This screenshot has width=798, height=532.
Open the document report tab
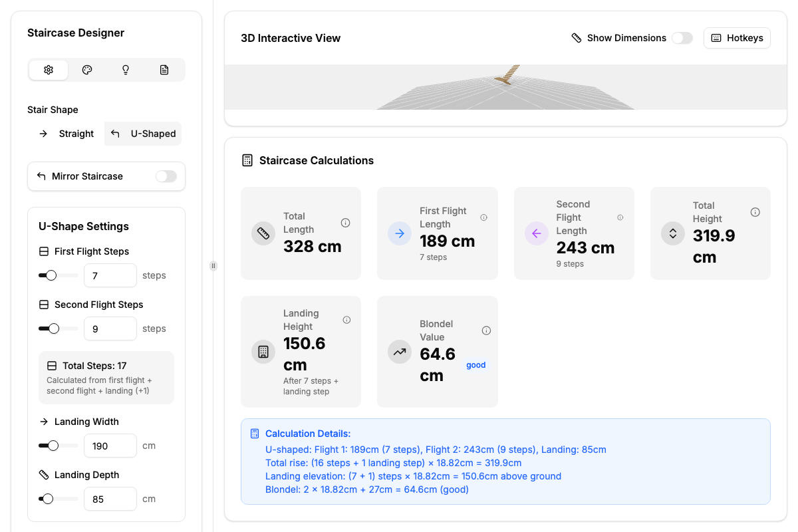pyautogui.click(x=164, y=70)
